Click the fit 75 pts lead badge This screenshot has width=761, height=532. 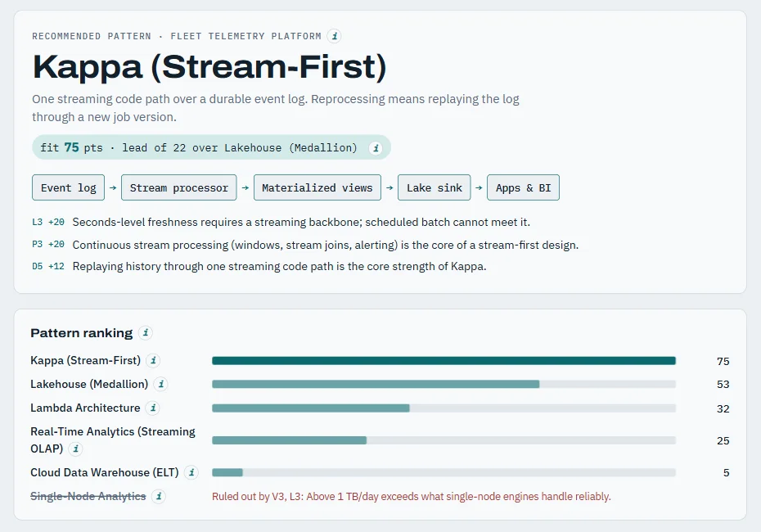[212, 147]
